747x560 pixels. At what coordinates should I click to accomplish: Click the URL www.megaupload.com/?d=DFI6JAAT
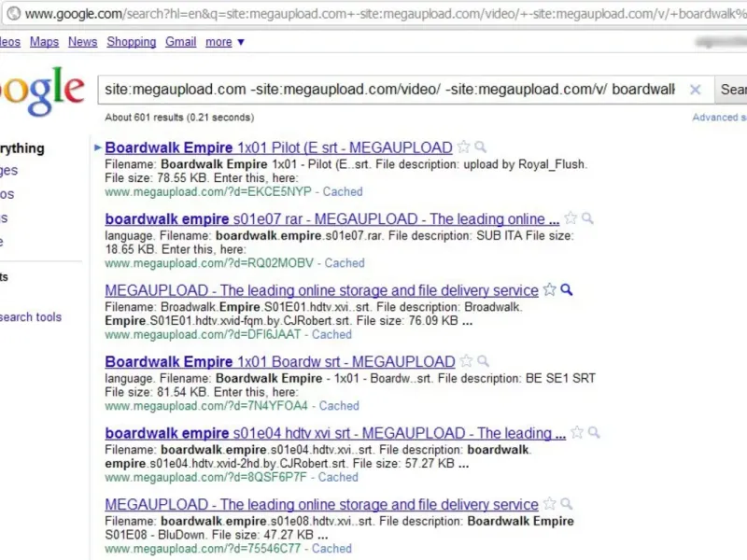(x=203, y=334)
